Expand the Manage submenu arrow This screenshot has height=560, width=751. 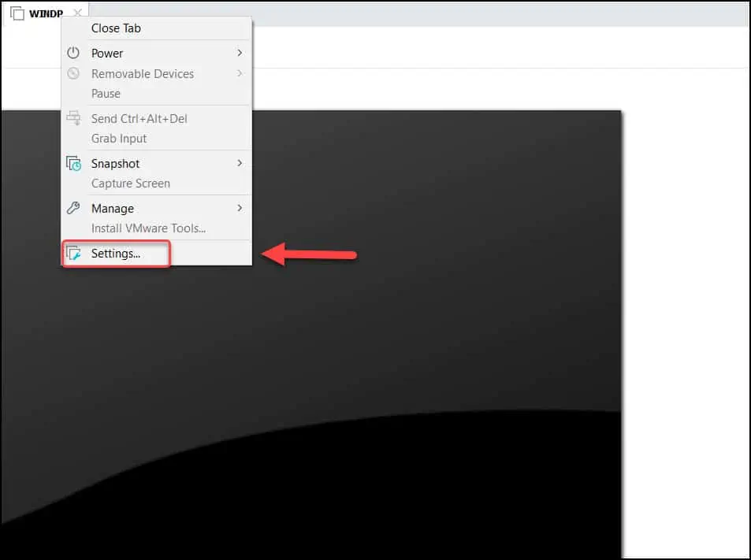tap(240, 209)
